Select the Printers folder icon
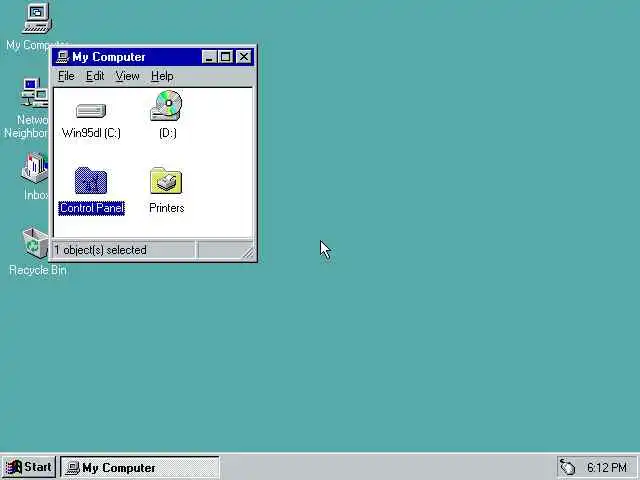 click(x=166, y=180)
